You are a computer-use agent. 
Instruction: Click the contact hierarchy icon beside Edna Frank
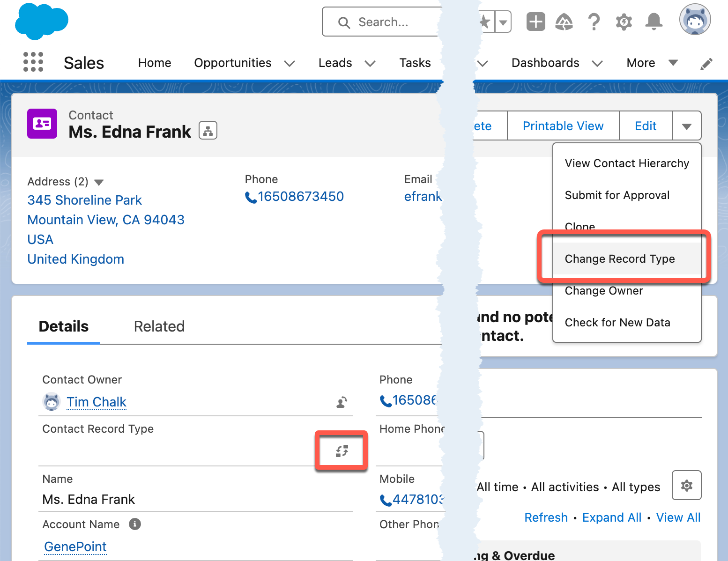208,130
